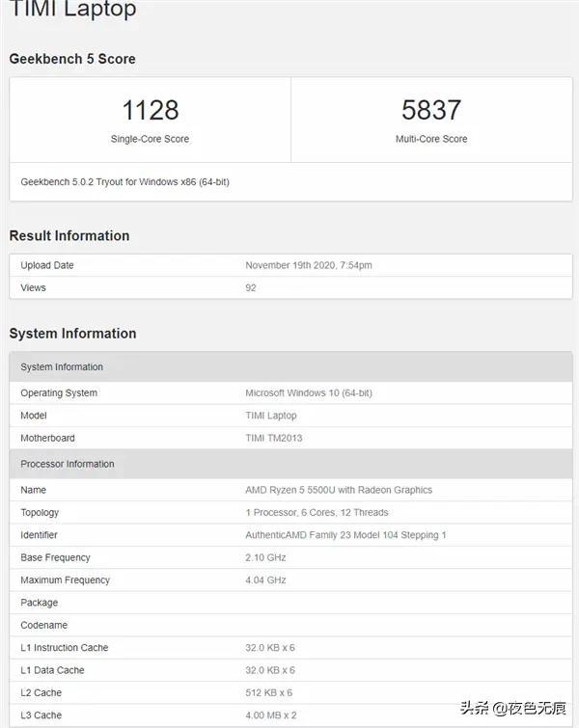This screenshot has width=579, height=728.
Task: Click the 'Operating System' row label
Action: 59,392
